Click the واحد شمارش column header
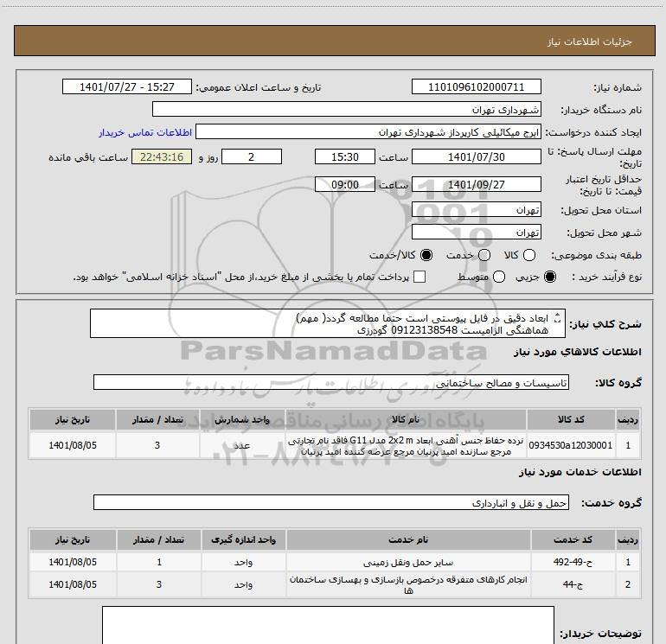The image size is (666, 644). 242,420
